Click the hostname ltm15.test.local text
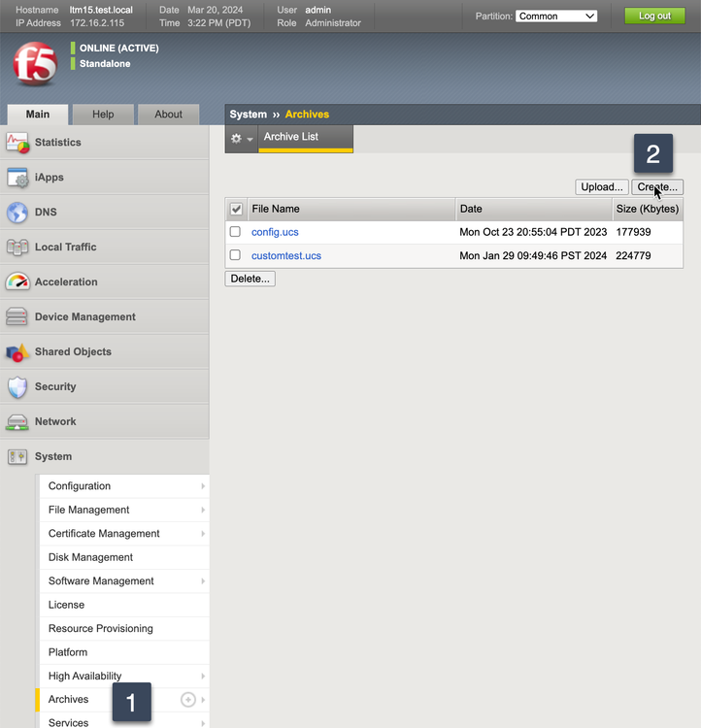Screen dimensions: 701x728 (x=101, y=10)
